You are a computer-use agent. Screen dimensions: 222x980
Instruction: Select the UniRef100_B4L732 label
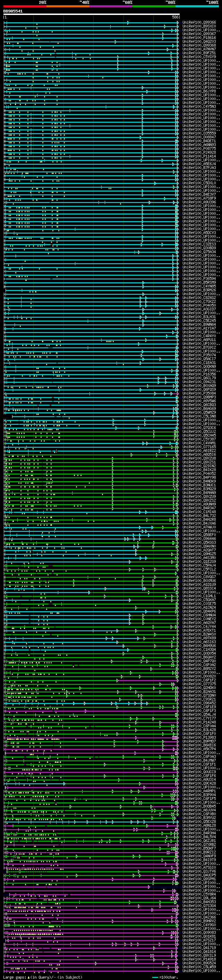199,516
